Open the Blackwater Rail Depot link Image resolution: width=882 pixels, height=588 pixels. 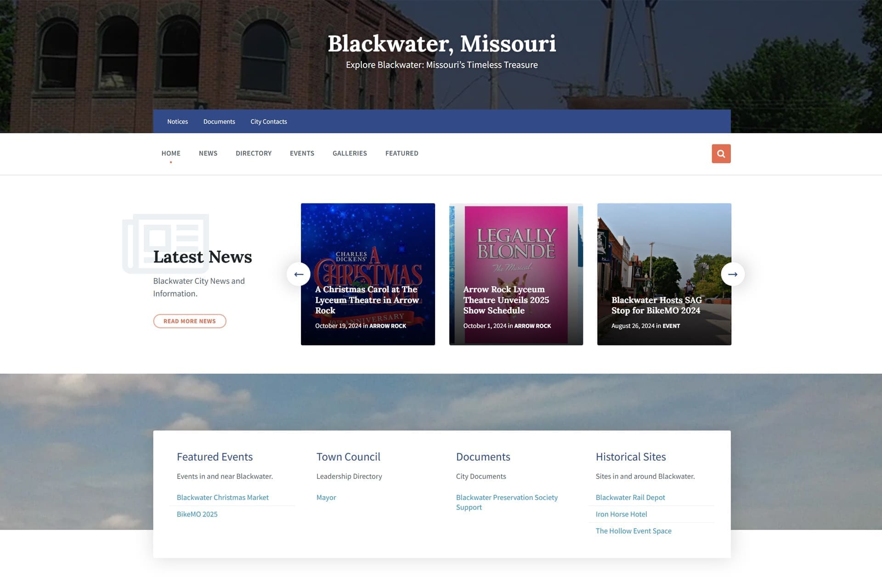tap(630, 497)
